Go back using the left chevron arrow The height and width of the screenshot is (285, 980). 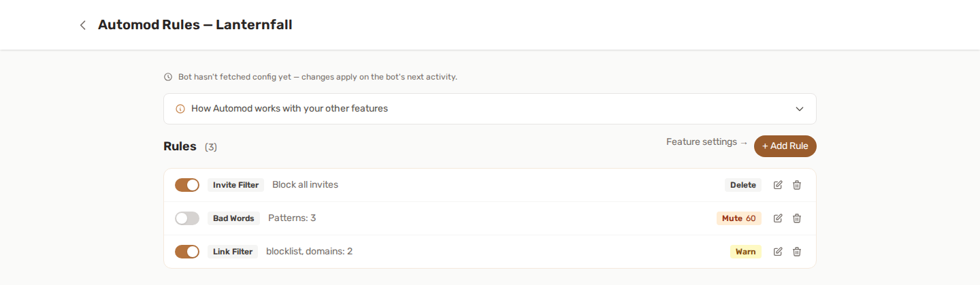tap(83, 25)
